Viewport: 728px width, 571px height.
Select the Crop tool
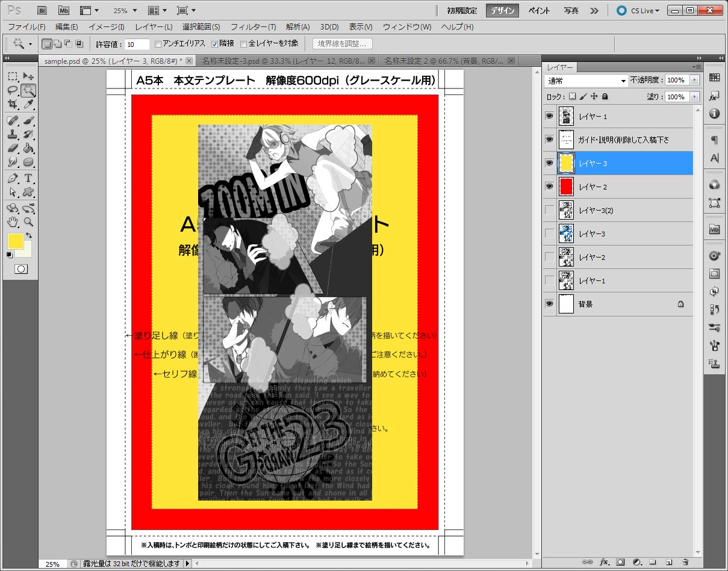click(x=13, y=104)
